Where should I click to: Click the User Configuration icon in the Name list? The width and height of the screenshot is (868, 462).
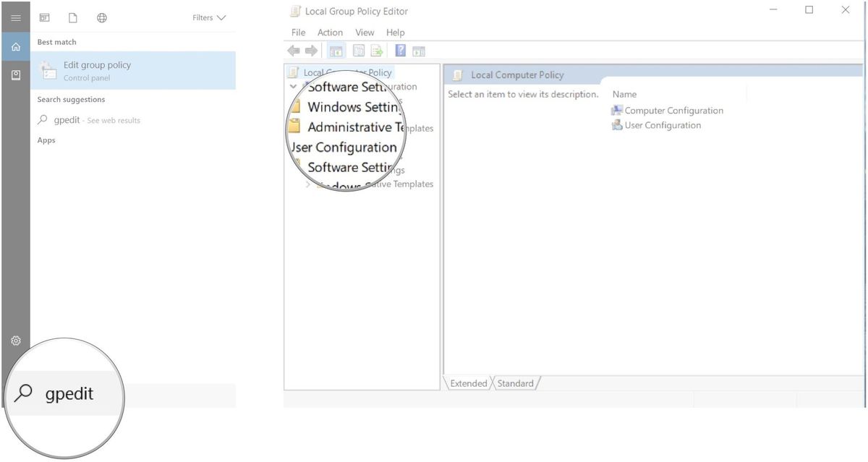617,125
